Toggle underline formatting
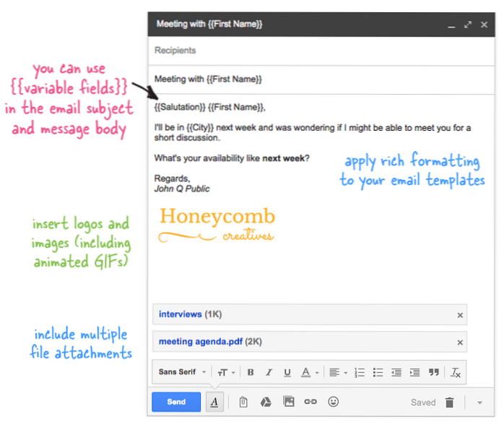The height and width of the screenshot is (430, 504). click(287, 372)
